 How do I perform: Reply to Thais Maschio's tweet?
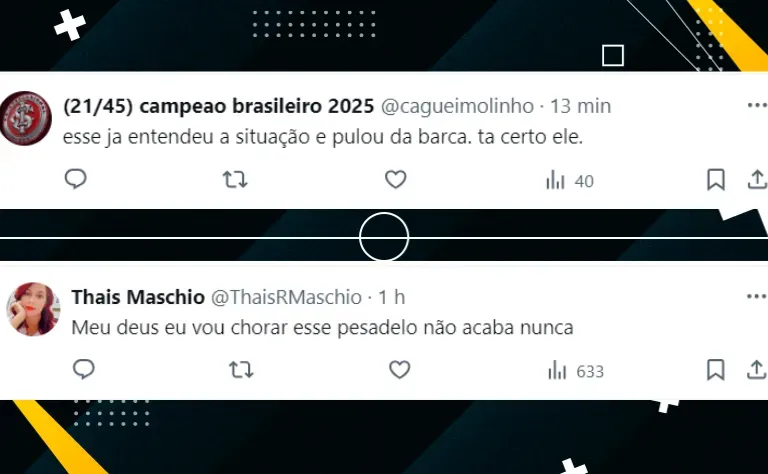coord(83,369)
